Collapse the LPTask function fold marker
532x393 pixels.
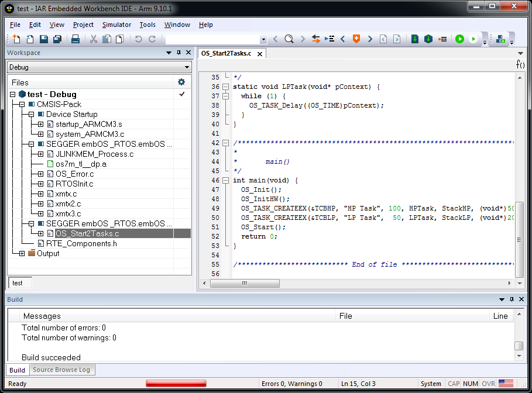point(225,87)
